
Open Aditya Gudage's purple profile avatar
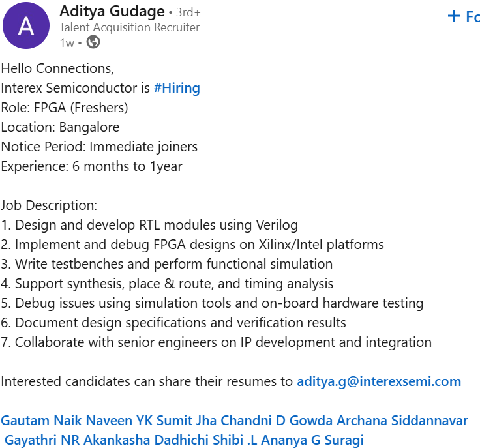point(25,25)
